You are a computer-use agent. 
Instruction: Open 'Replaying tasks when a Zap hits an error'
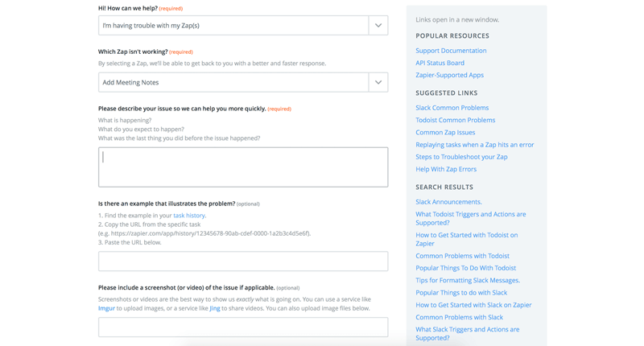point(474,145)
